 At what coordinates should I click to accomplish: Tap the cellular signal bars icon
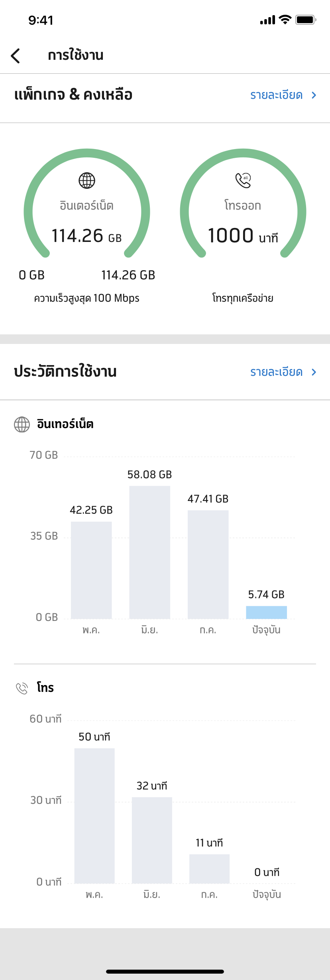click(x=267, y=20)
